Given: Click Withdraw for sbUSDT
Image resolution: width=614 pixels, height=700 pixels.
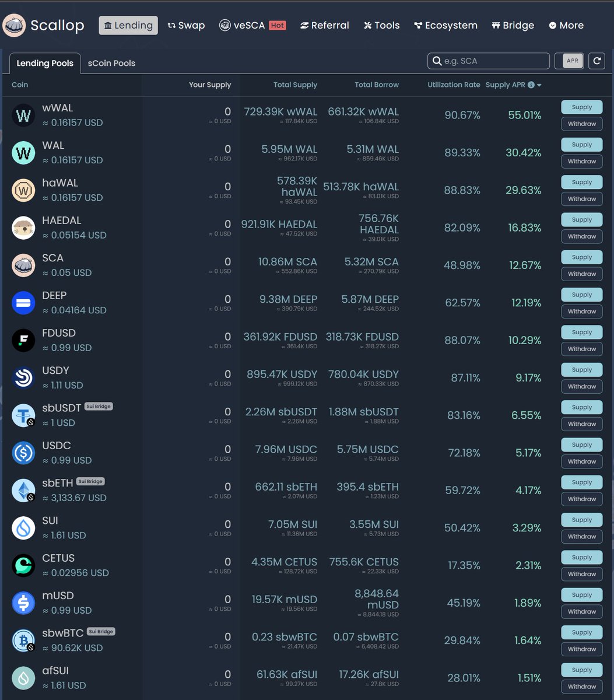Looking at the screenshot, I should point(582,424).
